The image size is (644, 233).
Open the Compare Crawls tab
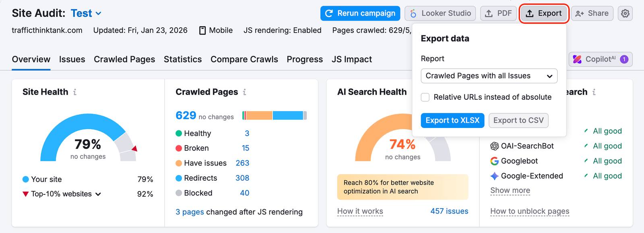point(244,59)
